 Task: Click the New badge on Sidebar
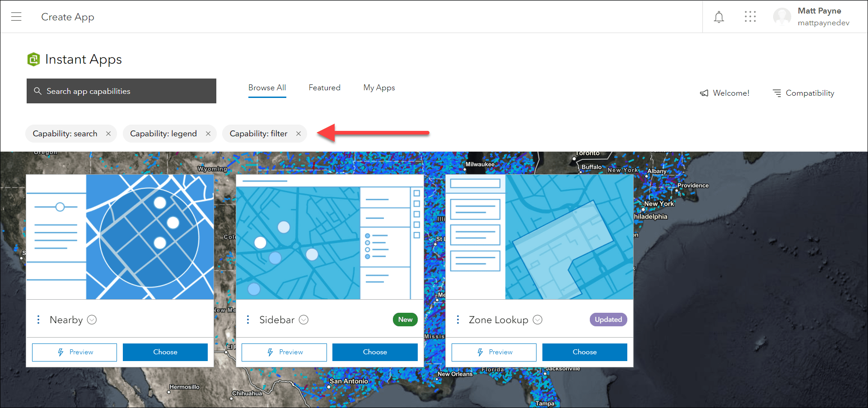coord(405,320)
